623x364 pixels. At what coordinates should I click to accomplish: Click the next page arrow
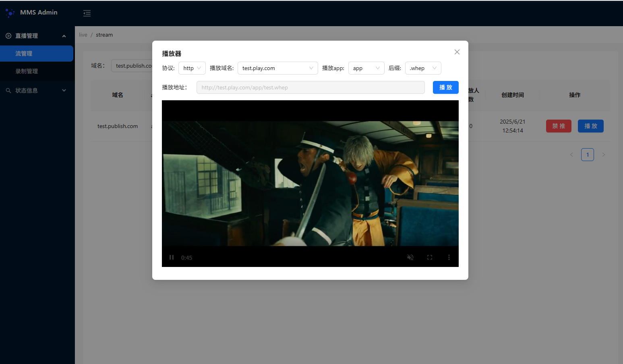[604, 155]
